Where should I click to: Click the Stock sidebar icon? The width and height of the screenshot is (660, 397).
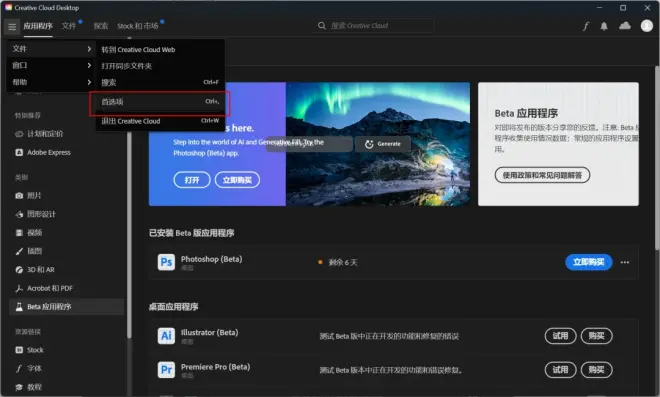pos(19,350)
